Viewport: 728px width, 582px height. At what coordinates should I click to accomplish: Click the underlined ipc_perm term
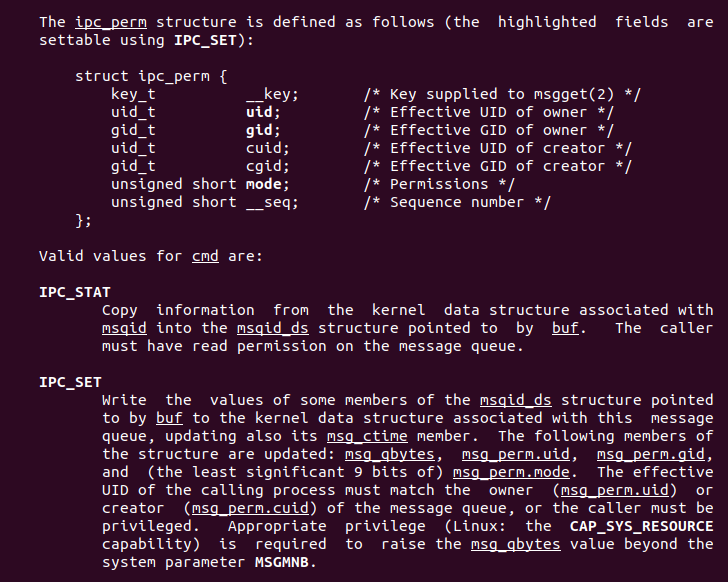point(111,22)
